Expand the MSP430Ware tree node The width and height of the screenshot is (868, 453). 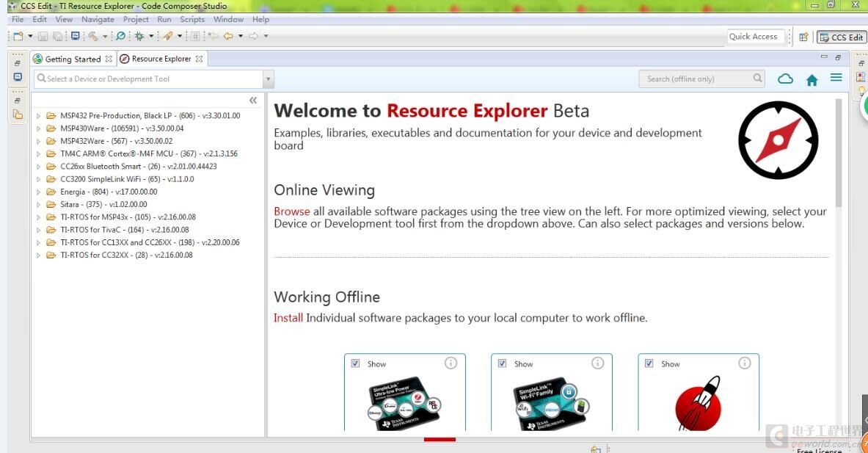tap(38, 128)
